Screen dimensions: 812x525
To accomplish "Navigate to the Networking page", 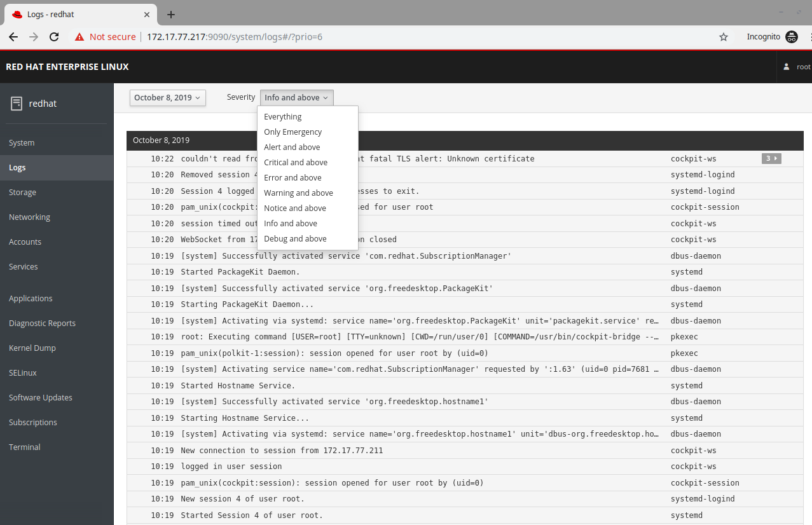I will 29,216.
